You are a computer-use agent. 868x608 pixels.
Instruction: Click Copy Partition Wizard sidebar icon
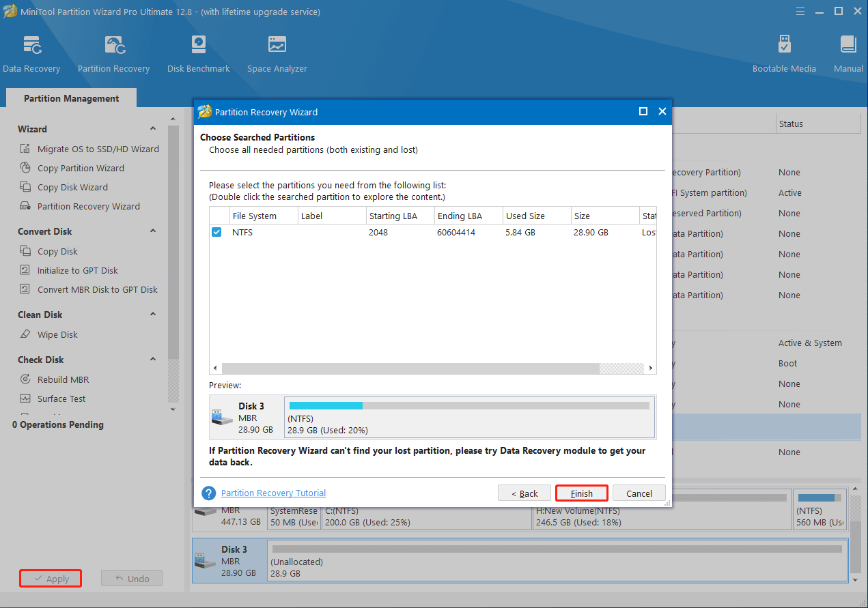pyautogui.click(x=25, y=168)
